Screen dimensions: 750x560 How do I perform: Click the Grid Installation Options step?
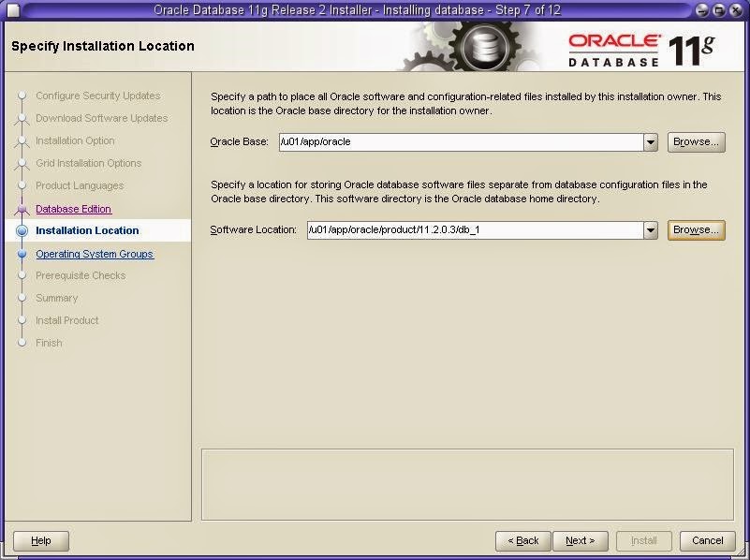(89, 163)
